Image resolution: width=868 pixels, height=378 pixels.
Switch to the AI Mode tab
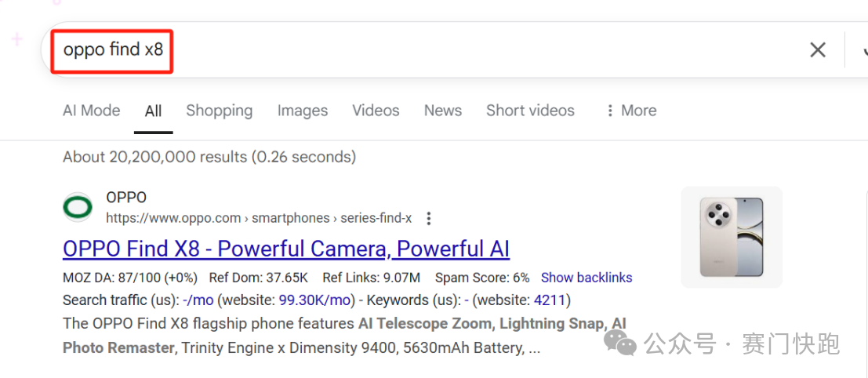click(x=91, y=111)
